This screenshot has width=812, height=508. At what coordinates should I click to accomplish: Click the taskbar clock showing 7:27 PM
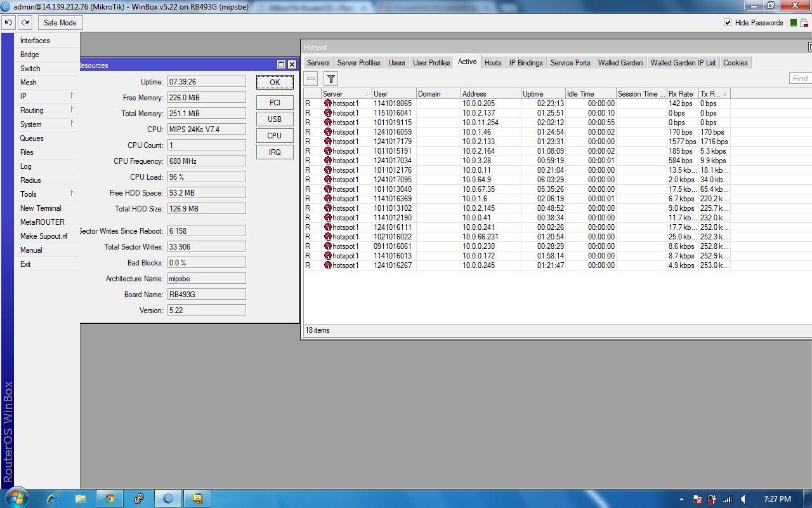point(777,499)
